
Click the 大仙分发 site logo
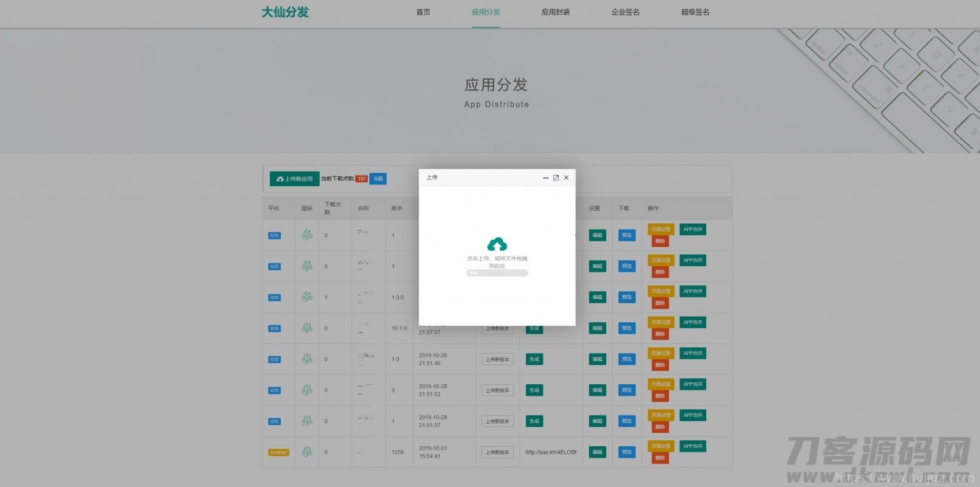coord(285,12)
